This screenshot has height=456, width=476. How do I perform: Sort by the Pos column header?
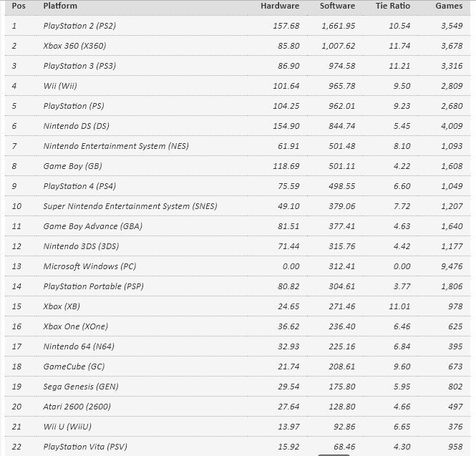point(19,6)
